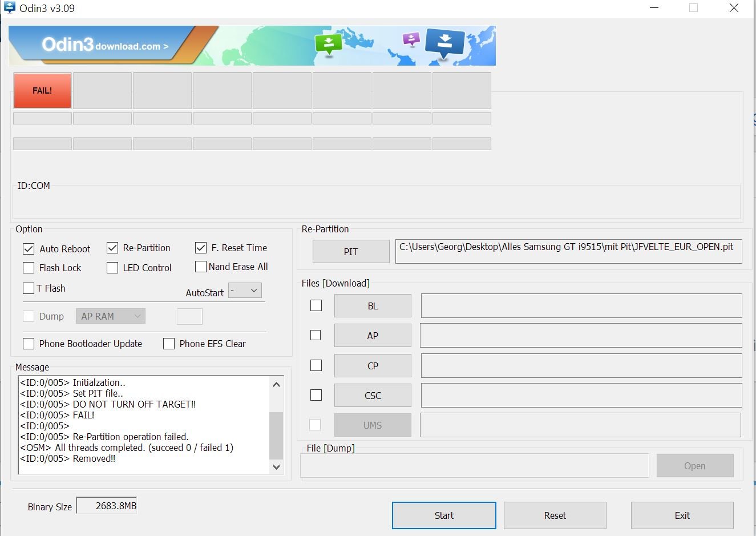
Task: Open the Odin3download.com banner link
Action: [105, 45]
